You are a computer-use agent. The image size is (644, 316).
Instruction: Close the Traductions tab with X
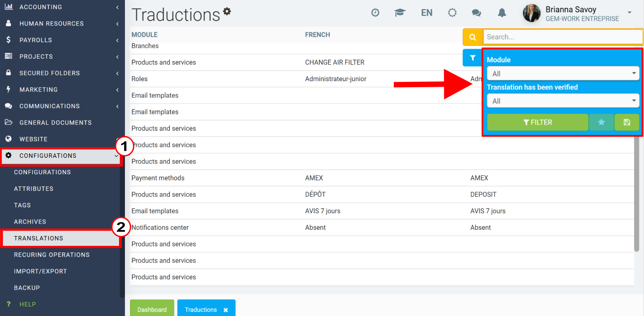point(226,310)
